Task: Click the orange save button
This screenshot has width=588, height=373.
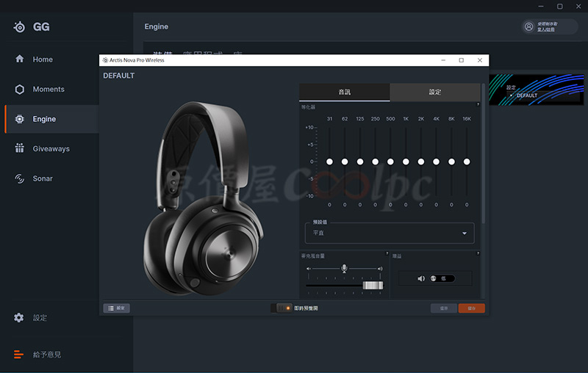Action: tap(471, 308)
